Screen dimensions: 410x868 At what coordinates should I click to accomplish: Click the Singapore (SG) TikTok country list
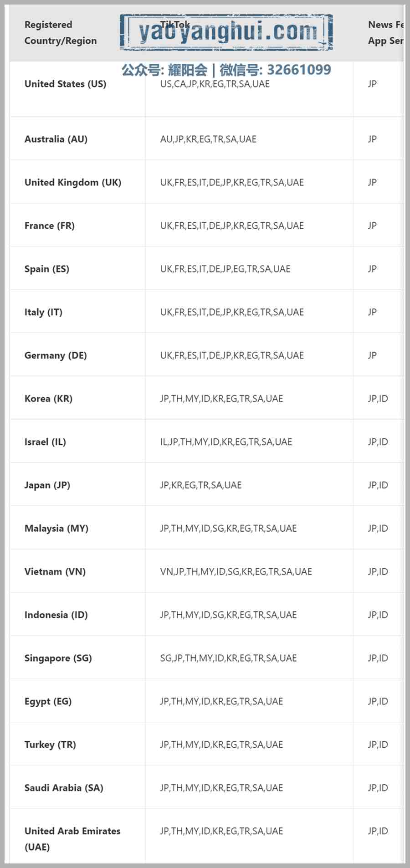[228, 658]
